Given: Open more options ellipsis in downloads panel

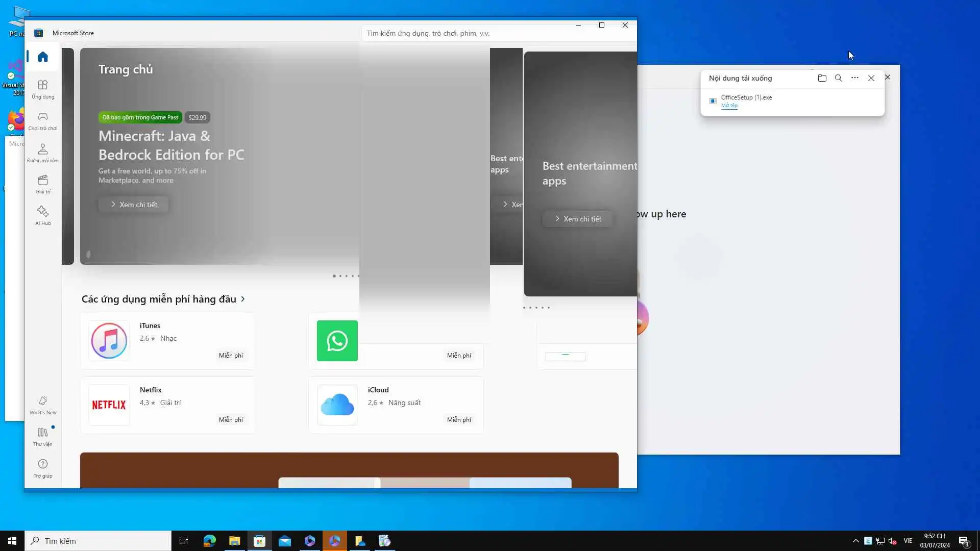Looking at the screenshot, I should coord(854,78).
